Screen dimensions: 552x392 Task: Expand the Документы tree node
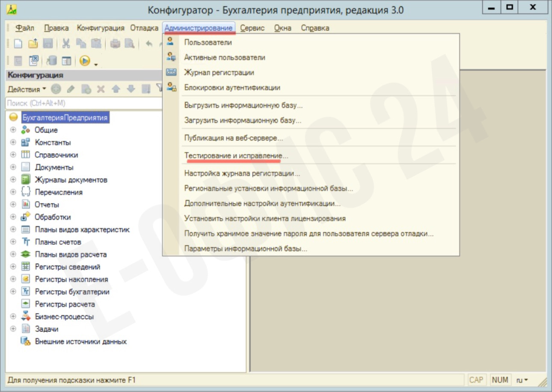[x=13, y=167]
